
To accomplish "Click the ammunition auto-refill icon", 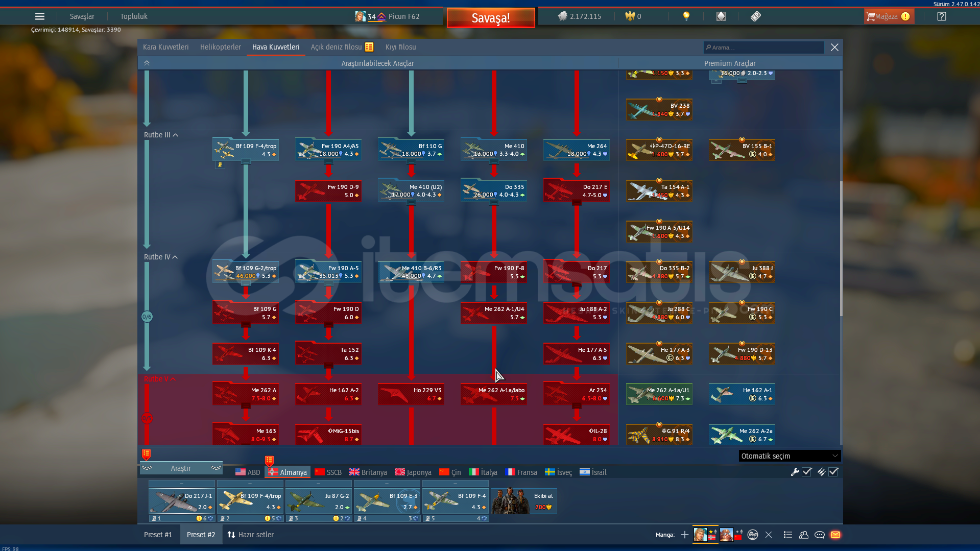I will 821,472.
